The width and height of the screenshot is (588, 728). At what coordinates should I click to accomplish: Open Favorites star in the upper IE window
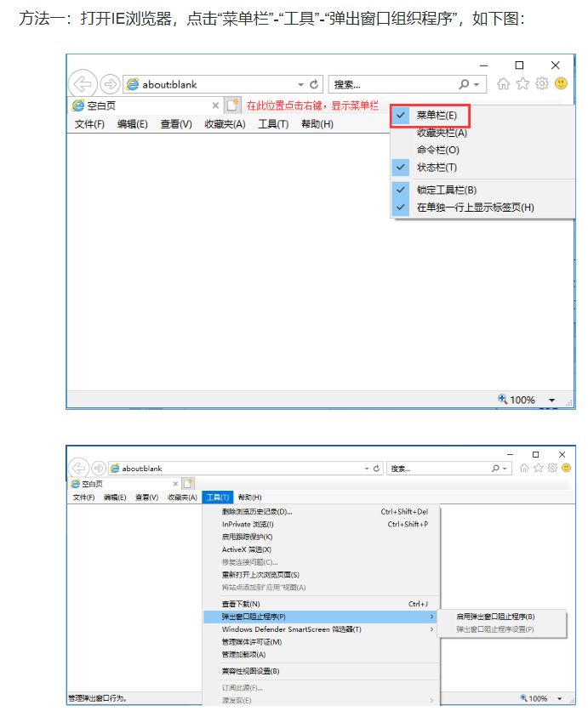(522, 83)
